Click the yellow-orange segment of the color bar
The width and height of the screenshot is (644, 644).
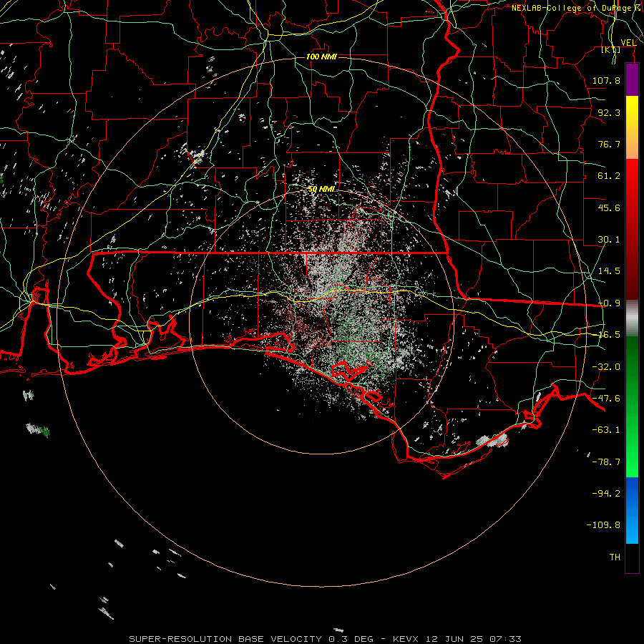click(632, 127)
